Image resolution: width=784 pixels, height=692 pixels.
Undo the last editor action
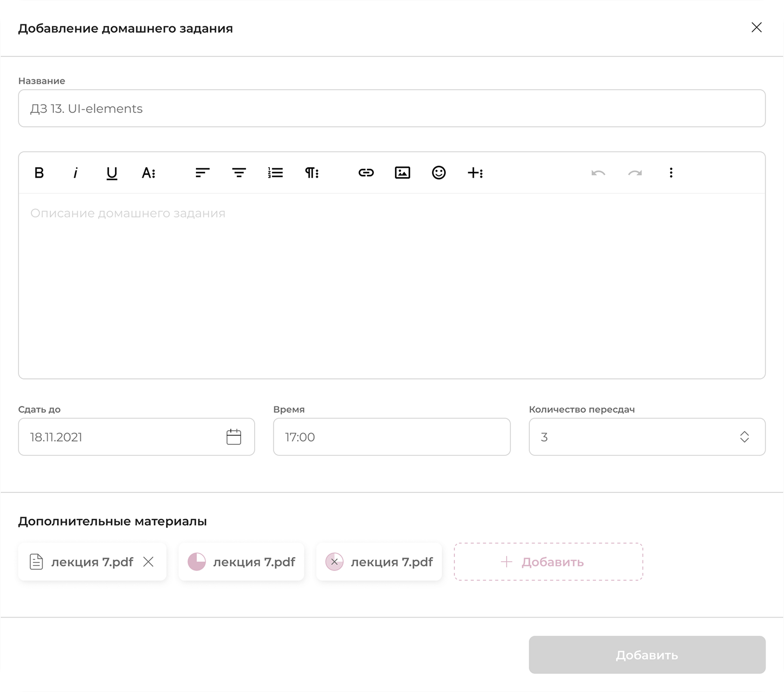pyautogui.click(x=598, y=173)
